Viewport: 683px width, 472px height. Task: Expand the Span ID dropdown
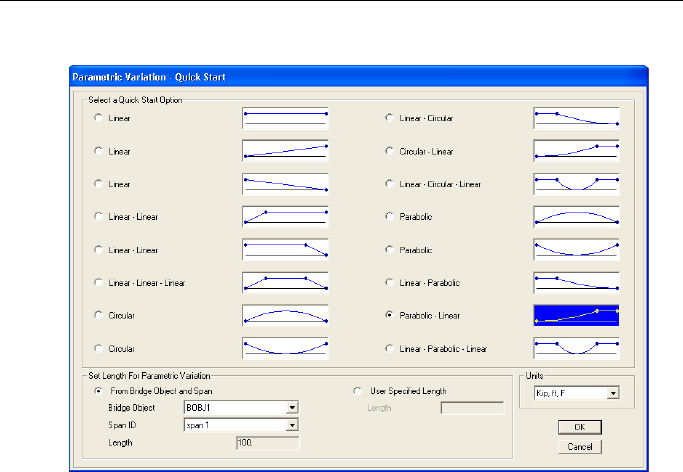[x=292, y=425]
